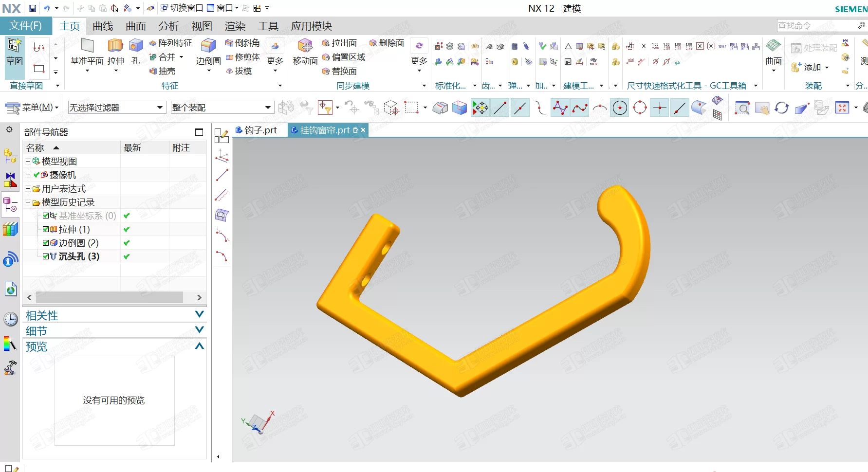Image resolution: width=868 pixels, height=472 pixels.
Task: Click the resource bar settings gear
Action: pos(9,129)
